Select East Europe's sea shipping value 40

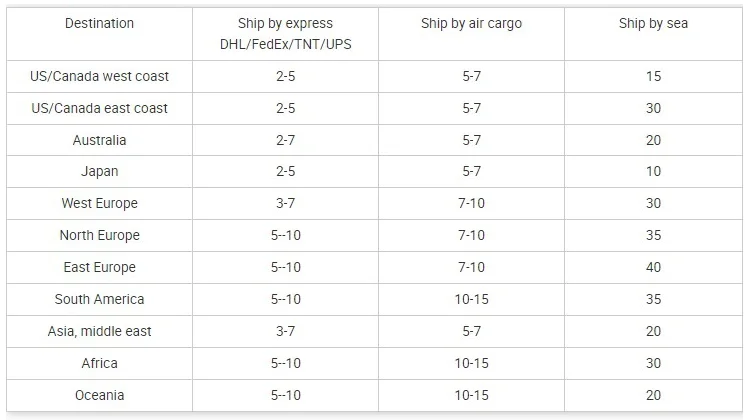pyautogui.click(x=653, y=267)
